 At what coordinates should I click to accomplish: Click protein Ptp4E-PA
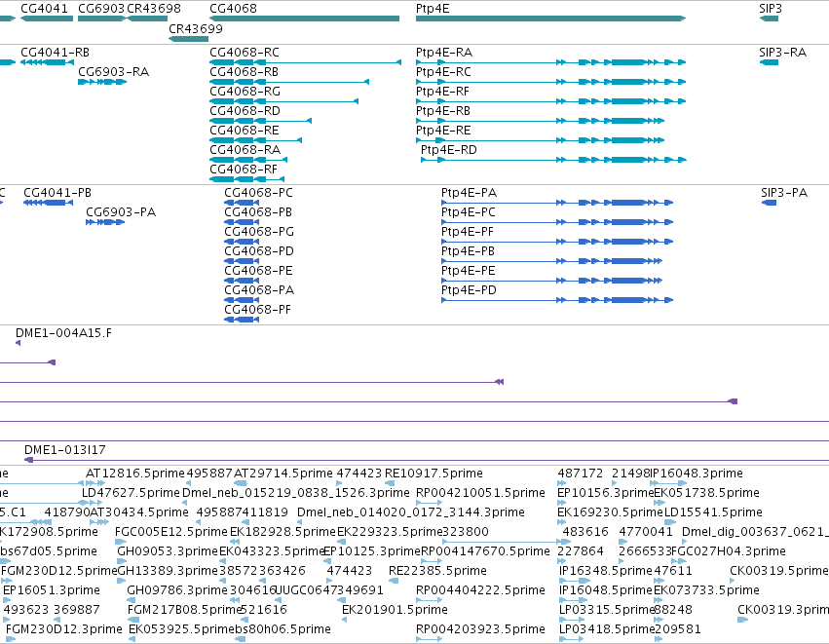tap(469, 193)
